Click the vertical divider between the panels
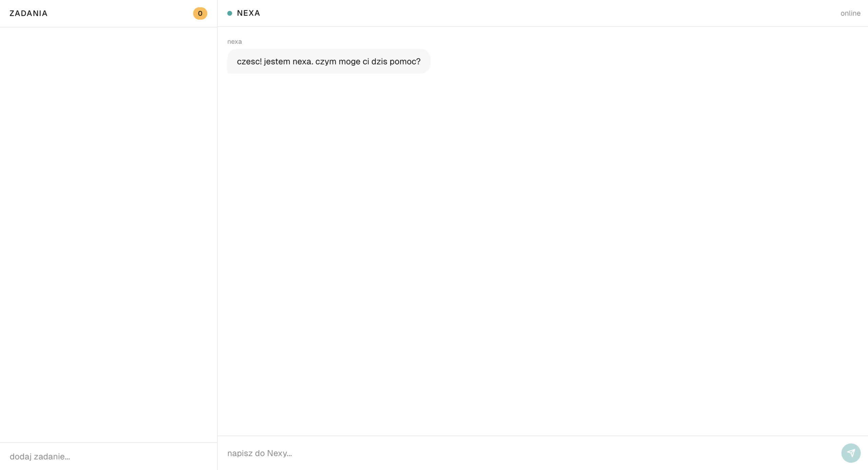This screenshot has height=470, width=868. pos(217,235)
